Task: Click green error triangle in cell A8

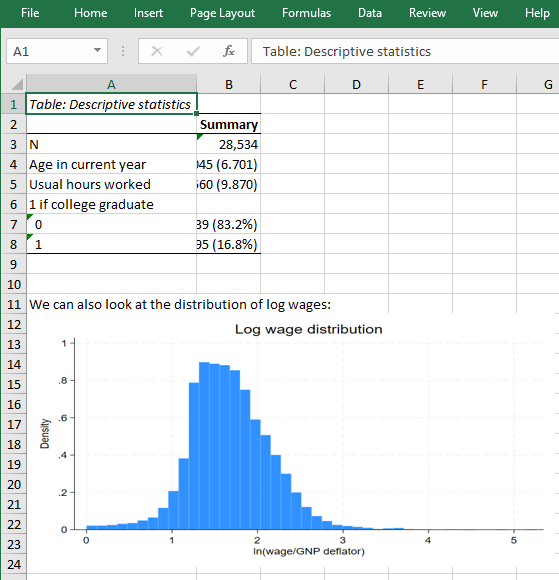Action: coord(30,237)
